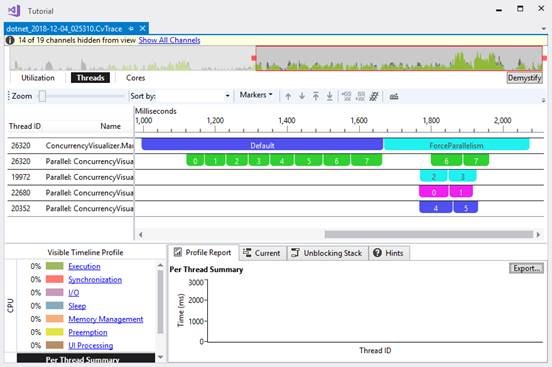
Task: Open the Sleep profile link
Action: click(77, 306)
